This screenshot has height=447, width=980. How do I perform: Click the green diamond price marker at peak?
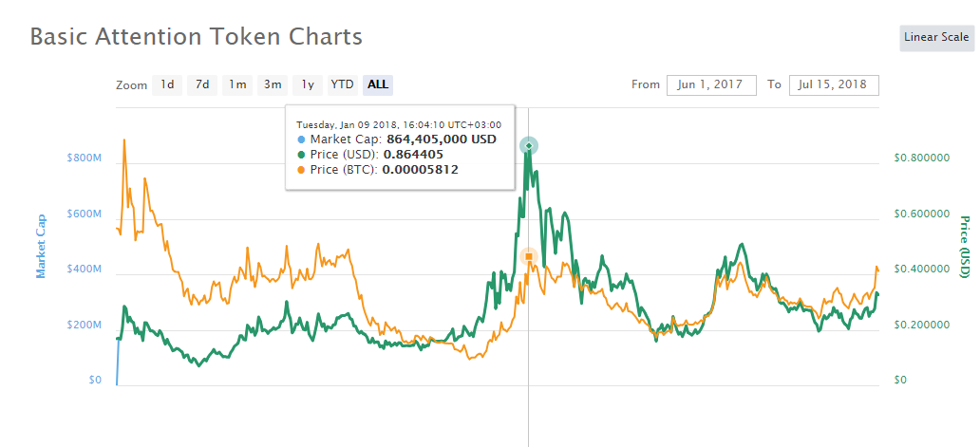pos(529,145)
